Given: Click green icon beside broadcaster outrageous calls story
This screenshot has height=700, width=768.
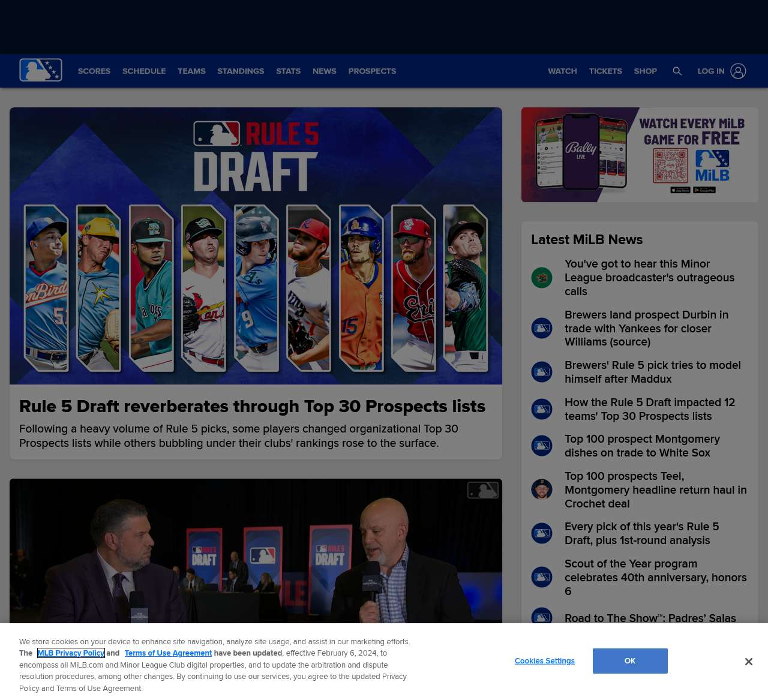Looking at the screenshot, I should (542, 278).
